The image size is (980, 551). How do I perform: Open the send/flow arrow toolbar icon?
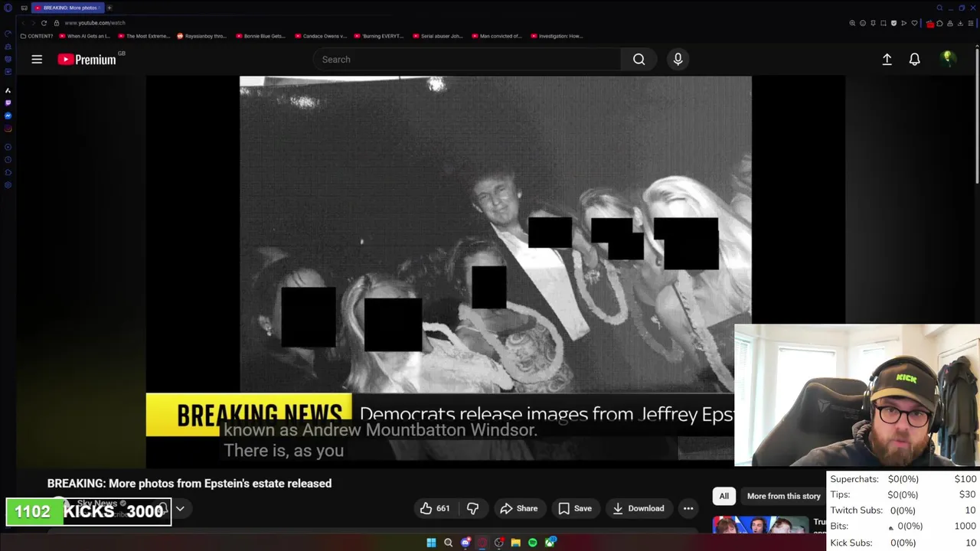[904, 23]
